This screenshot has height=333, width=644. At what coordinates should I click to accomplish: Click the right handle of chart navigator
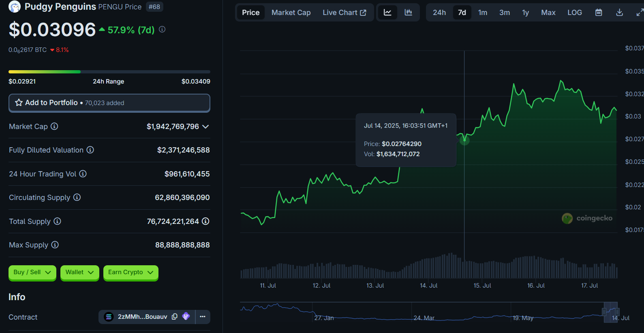617,312
